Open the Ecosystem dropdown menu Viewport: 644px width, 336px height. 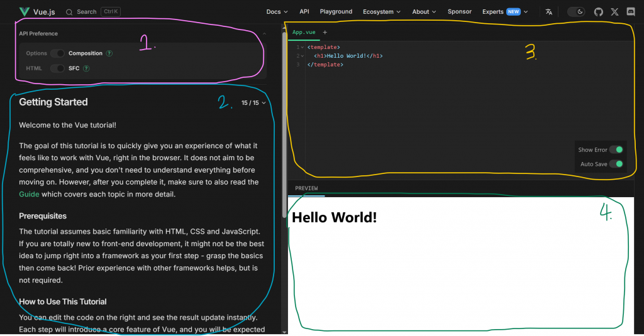click(x=382, y=12)
